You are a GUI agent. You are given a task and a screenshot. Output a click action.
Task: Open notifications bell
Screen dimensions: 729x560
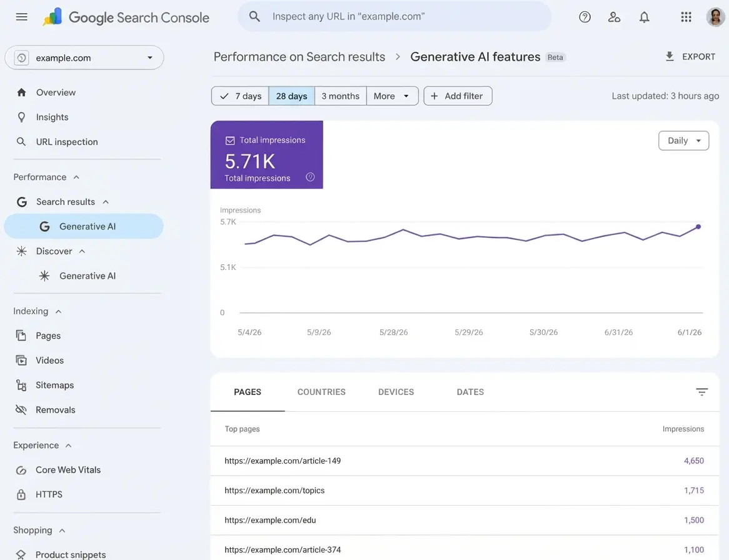[644, 17]
